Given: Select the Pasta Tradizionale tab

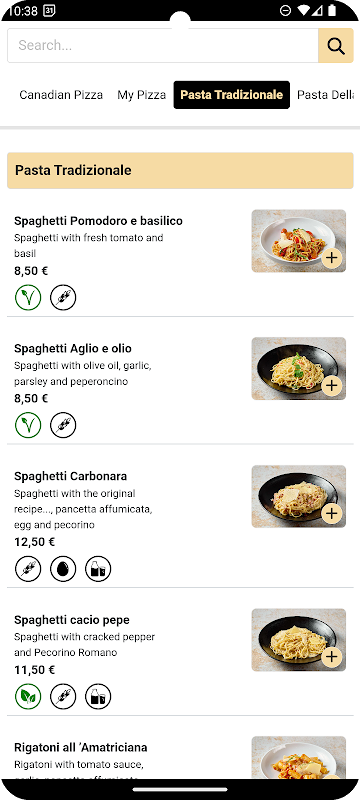Looking at the screenshot, I should (232, 95).
